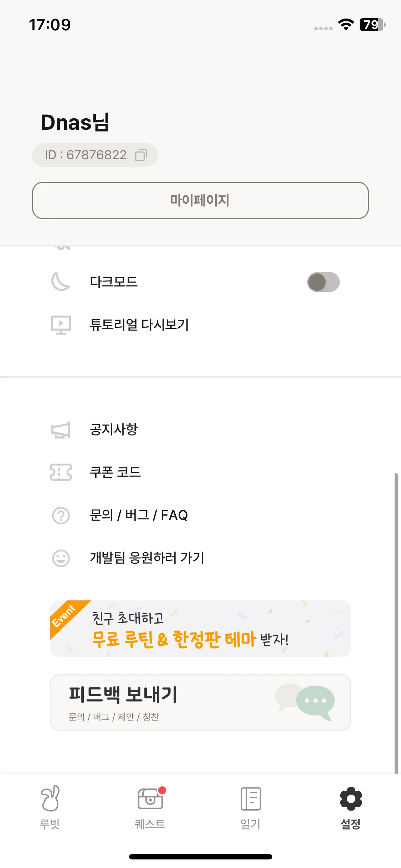Viewport: 401px width, 868px height.
Task: Tap the smiley face cheer icon
Action: (x=61, y=558)
